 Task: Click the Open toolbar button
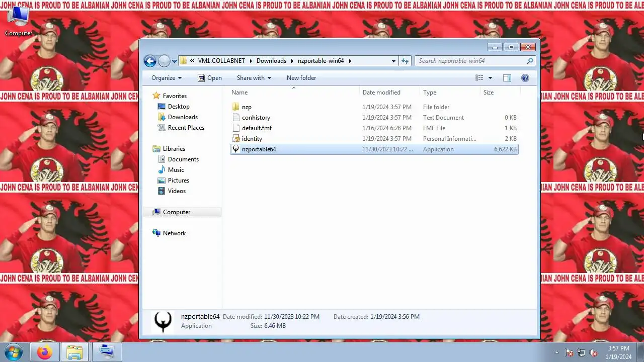(210, 78)
